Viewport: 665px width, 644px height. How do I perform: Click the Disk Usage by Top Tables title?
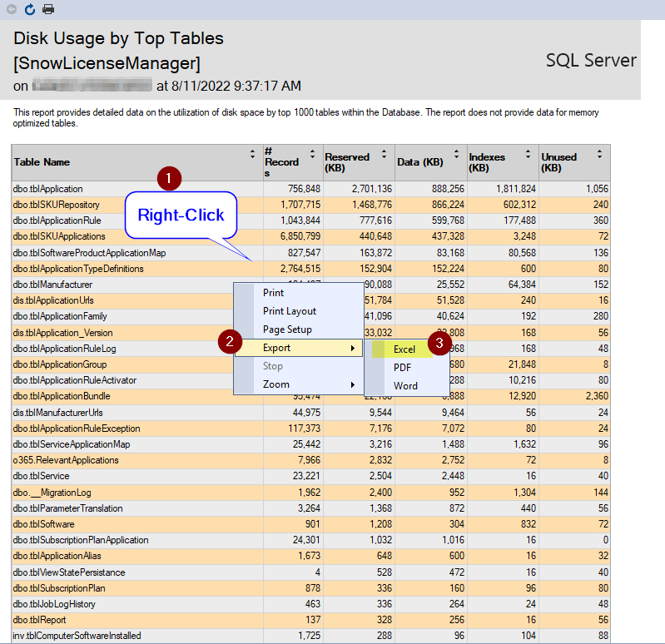(118, 38)
